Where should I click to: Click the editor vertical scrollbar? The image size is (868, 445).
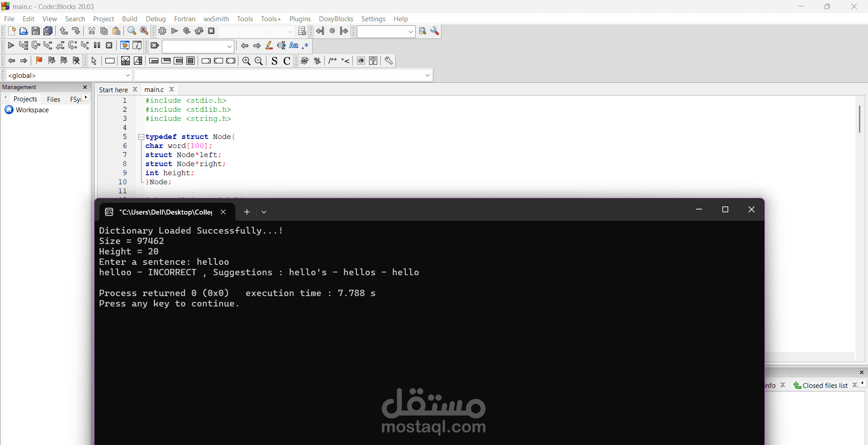point(859,119)
